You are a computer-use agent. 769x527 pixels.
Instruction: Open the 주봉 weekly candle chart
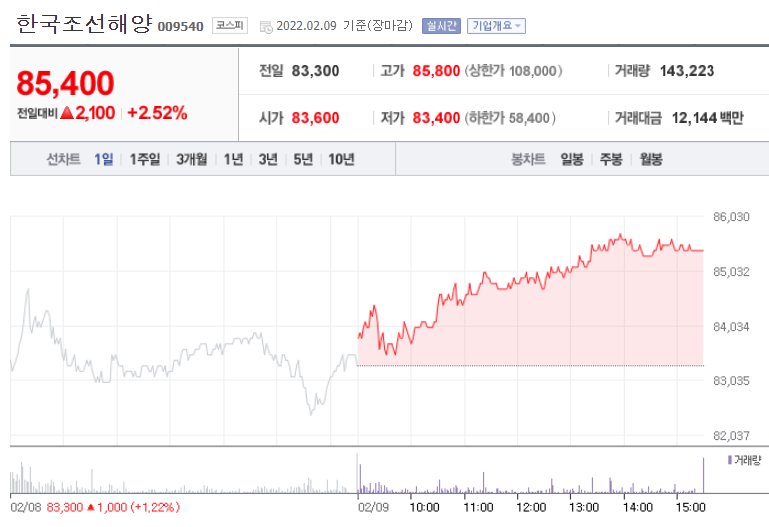611,159
